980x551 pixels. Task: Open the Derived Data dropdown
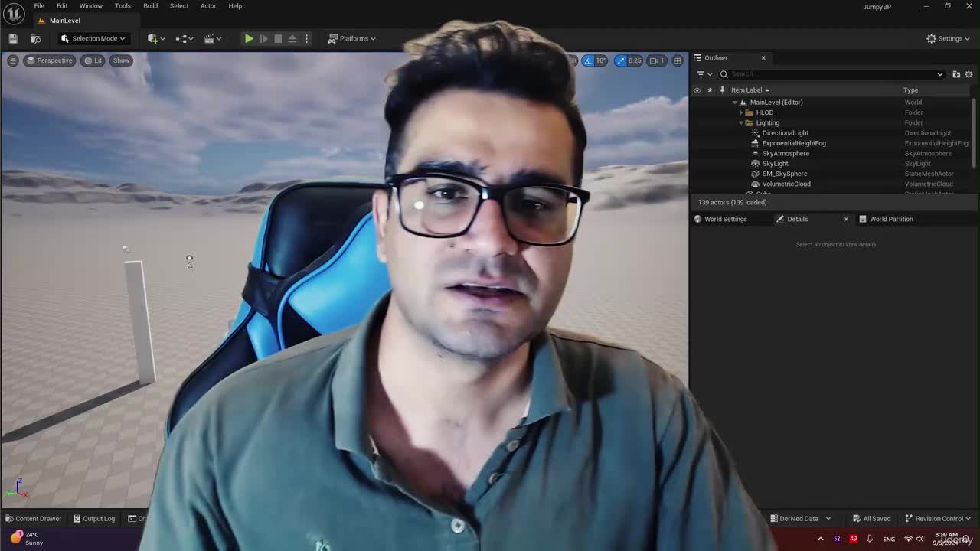[801, 519]
